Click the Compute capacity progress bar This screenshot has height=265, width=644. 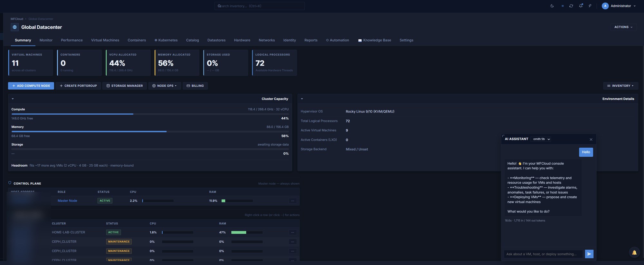tap(150, 114)
